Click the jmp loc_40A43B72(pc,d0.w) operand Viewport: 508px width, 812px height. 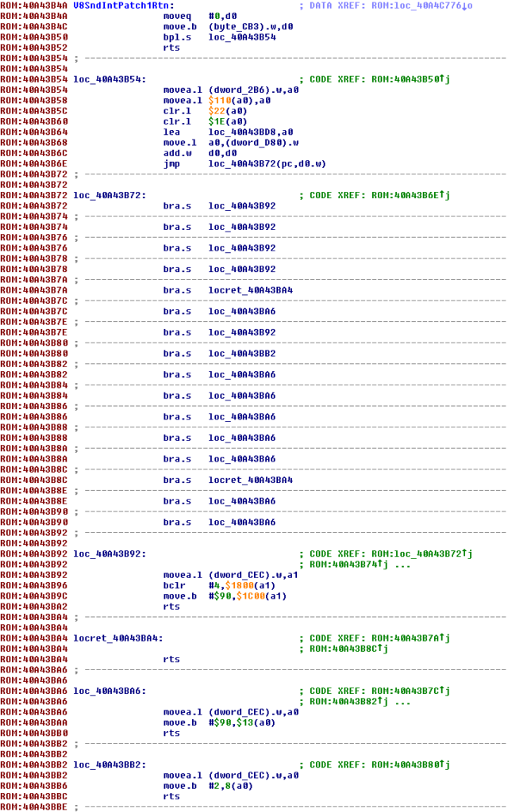click(267, 163)
